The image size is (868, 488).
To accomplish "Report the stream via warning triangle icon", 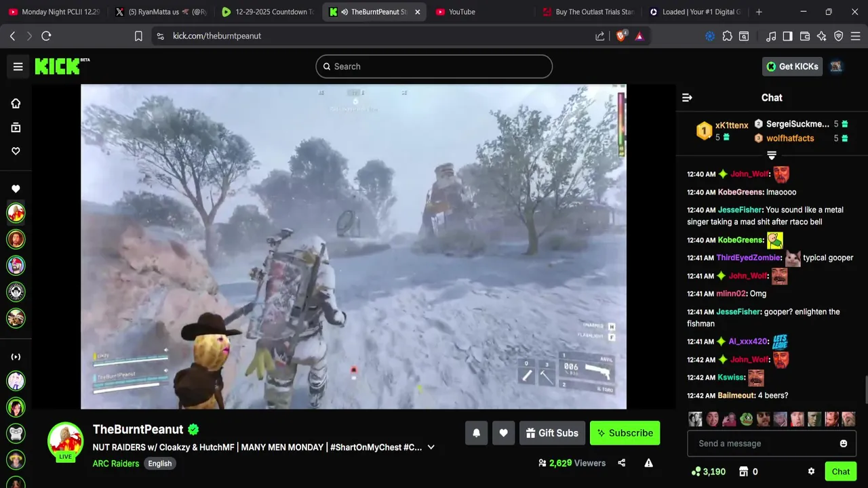I will 648,463.
